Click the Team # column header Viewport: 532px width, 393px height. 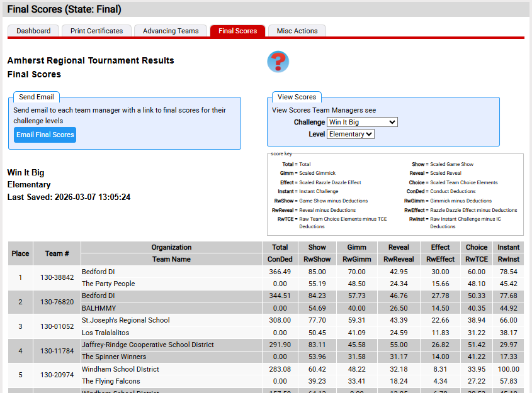[57, 253]
